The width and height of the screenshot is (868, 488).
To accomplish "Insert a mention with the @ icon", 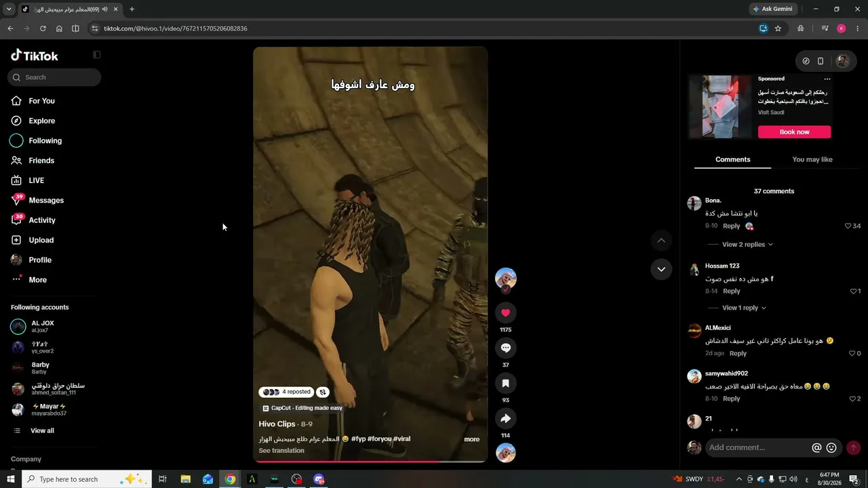I will [x=816, y=448].
